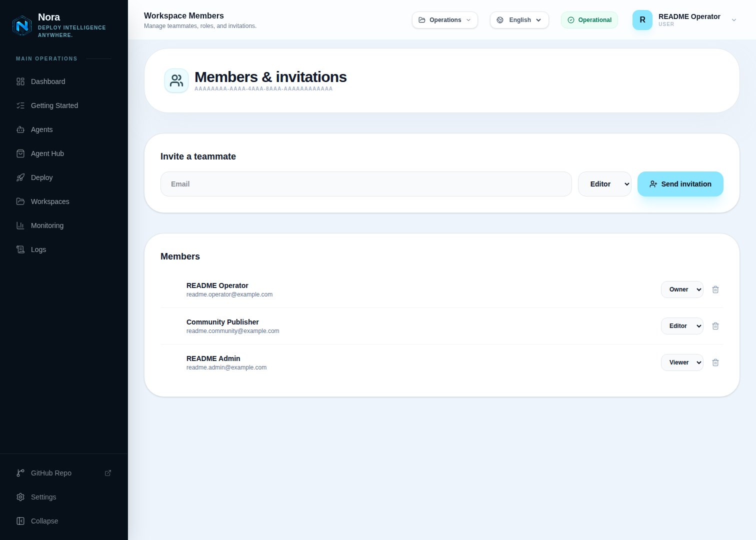Open the Deploy page
Image resolution: width=756 pixels, height=540 pixels.
(x=64, y=177)
